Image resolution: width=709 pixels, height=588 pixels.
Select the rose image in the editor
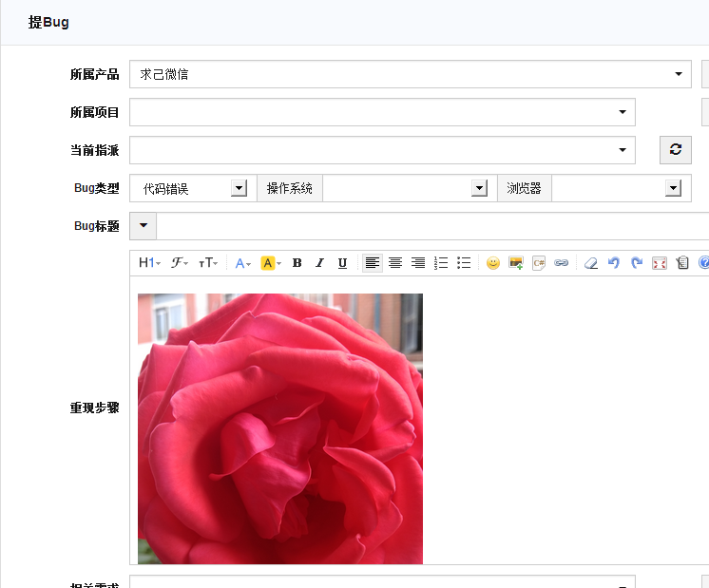280,428
